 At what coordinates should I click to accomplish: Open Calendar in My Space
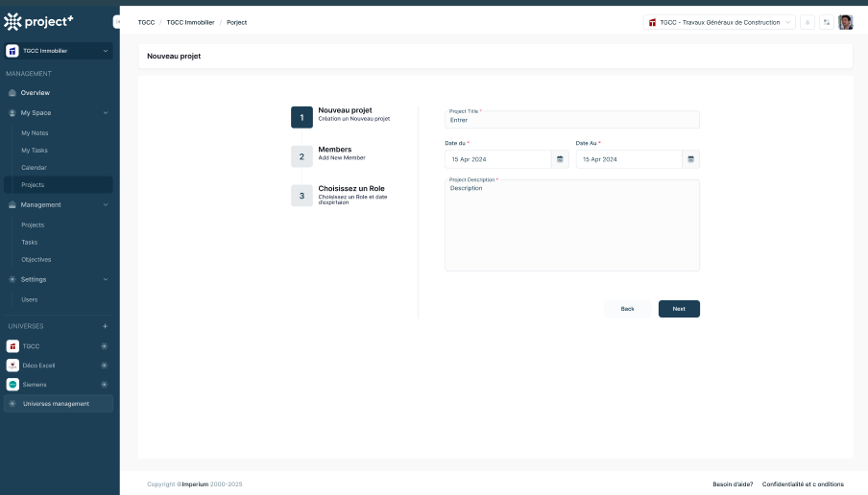(34, 168)
